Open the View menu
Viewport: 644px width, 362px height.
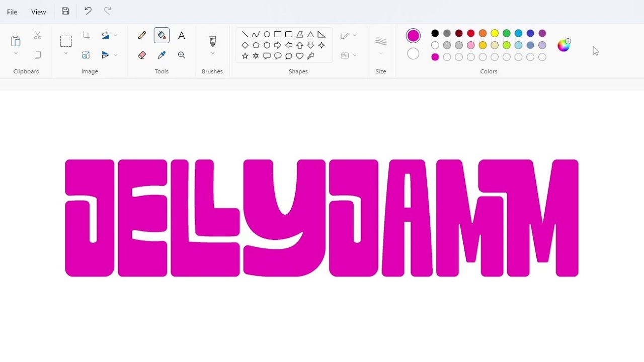click(x=38, y=12)
